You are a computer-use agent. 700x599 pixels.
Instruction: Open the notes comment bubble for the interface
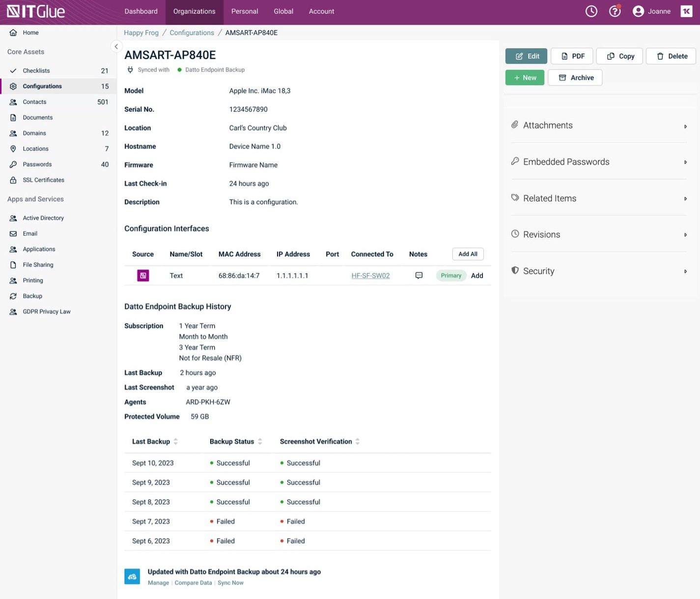click(x=418, y=275)
